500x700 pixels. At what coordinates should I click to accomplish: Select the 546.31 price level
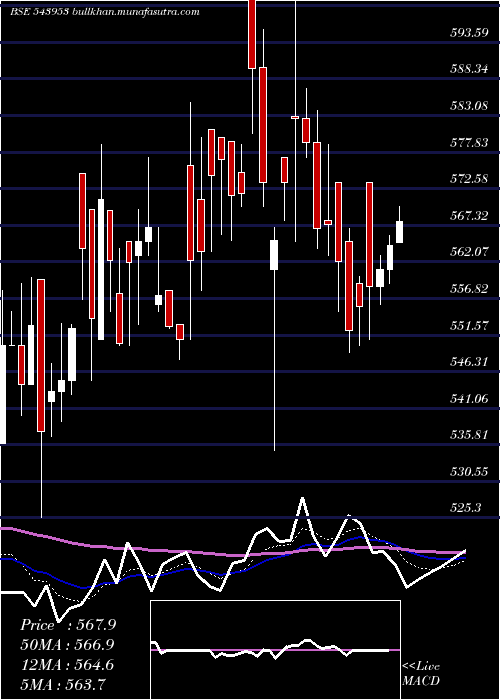(468, 362)
